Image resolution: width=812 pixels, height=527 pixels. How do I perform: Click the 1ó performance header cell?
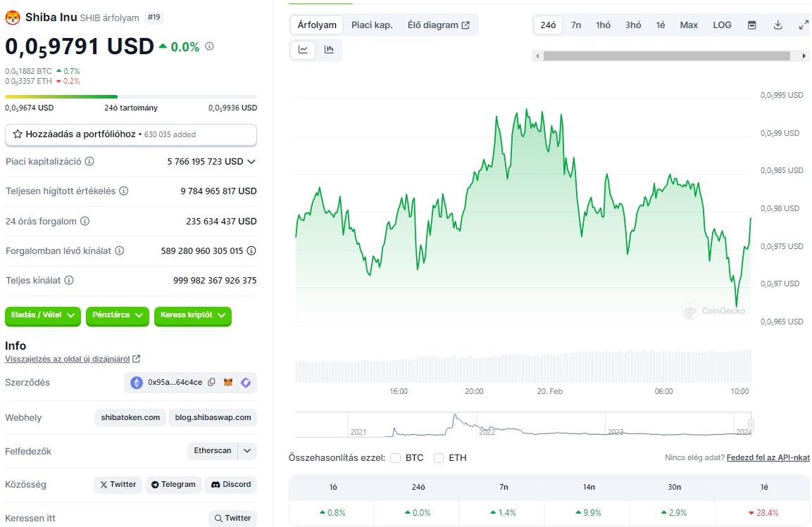click(333, 487)
